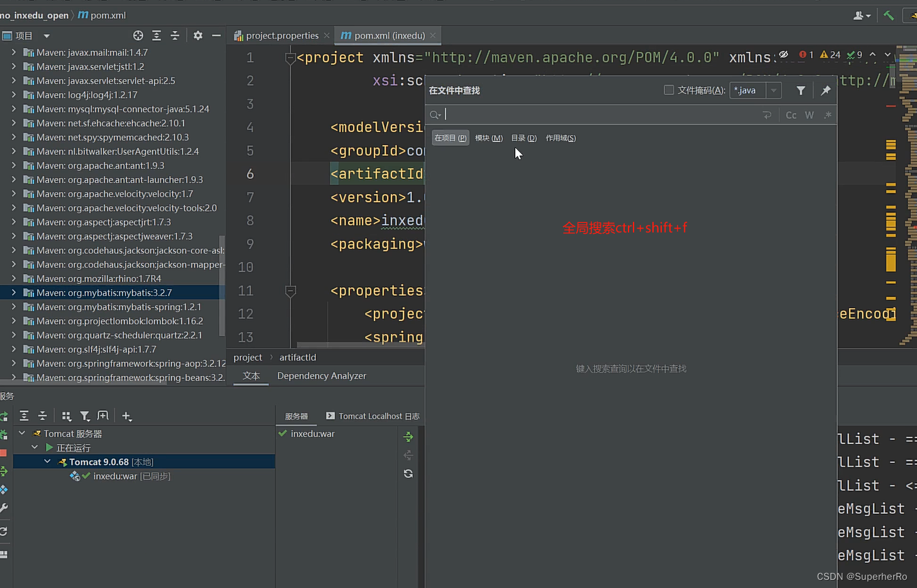Collapse the Tomcat 服务器 node
This screenshot has width=917, height=588.
(x=22, y=433)
